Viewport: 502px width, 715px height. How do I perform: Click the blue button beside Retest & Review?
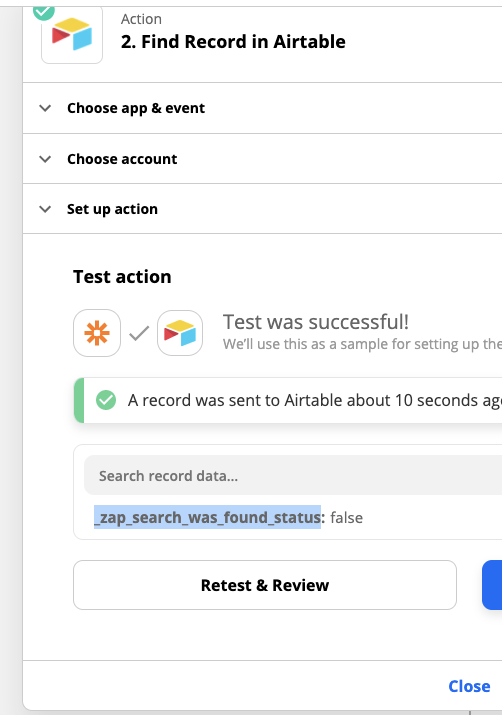492,585
